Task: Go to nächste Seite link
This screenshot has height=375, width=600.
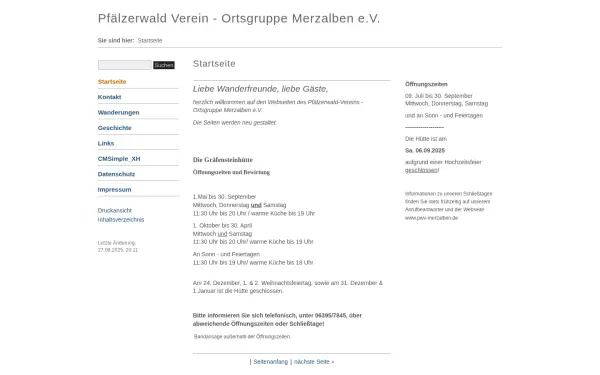Action: (x=314, y=362)
